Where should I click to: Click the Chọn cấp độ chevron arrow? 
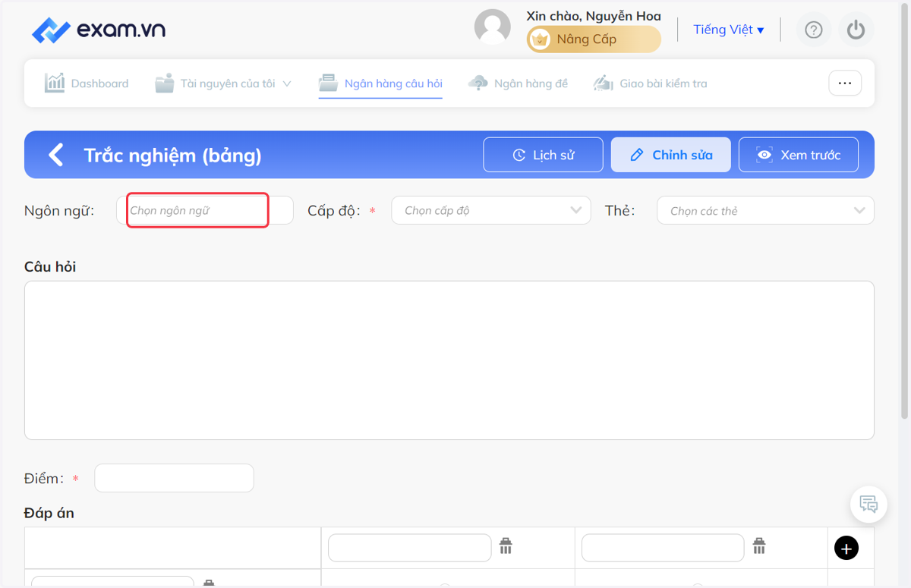pos(576,210)
